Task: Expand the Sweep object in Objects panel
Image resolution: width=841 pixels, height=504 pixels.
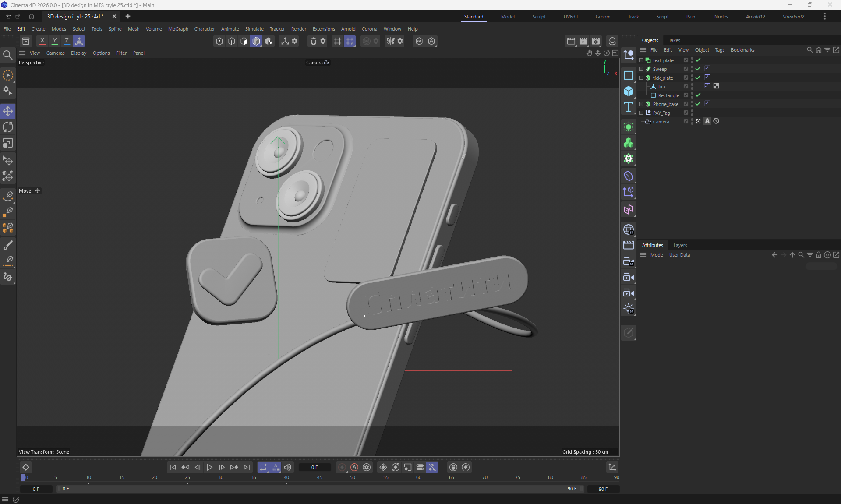Action: click(641, 69)
